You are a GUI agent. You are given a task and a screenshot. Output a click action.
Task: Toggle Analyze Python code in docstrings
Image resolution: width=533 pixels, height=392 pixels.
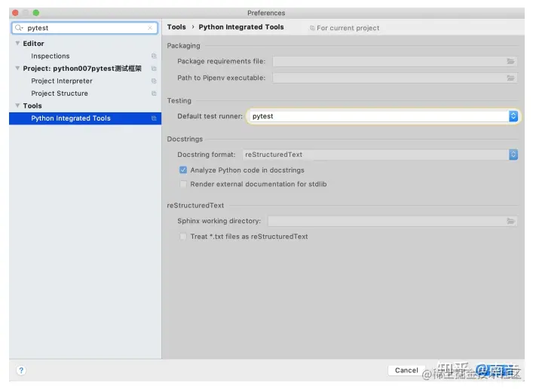coord(183,170)
